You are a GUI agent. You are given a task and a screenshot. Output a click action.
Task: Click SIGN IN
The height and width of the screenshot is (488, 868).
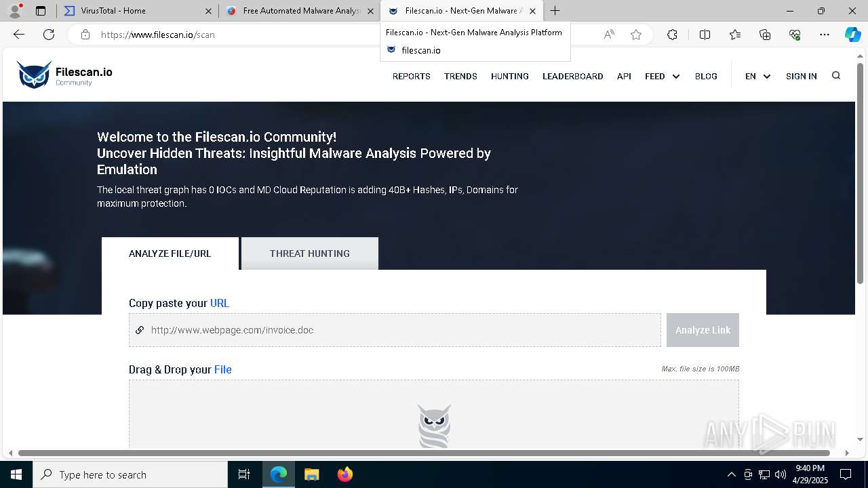click(x=802, y=76)
